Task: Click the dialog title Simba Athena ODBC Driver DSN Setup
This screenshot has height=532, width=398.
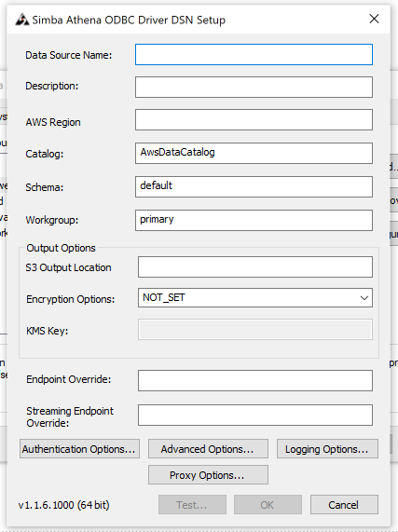Action: 129,20
